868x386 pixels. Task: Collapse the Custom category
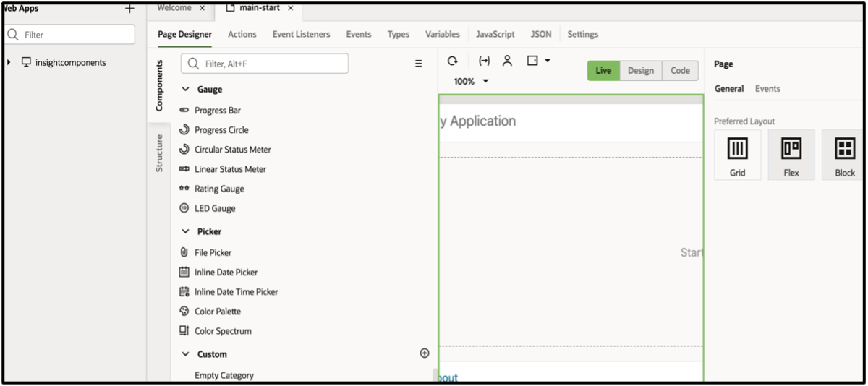point(185,354)
